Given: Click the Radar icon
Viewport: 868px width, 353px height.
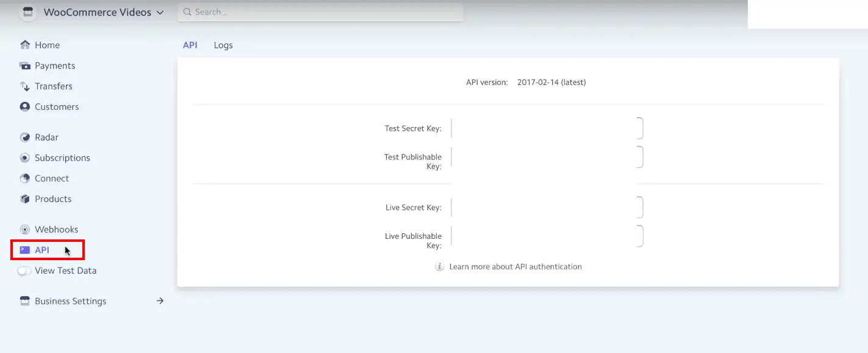Looking at the screenshot, I should (25, 137).
